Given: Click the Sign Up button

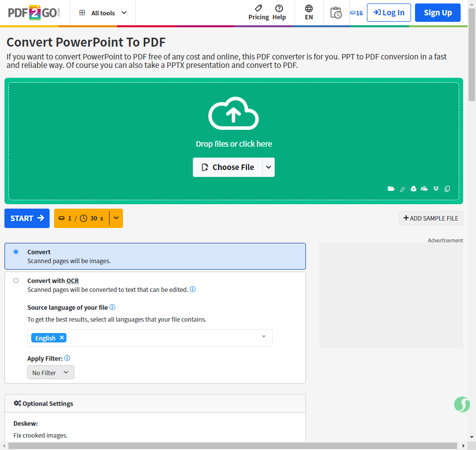Looking at the screenshot, I should (437, 13).
